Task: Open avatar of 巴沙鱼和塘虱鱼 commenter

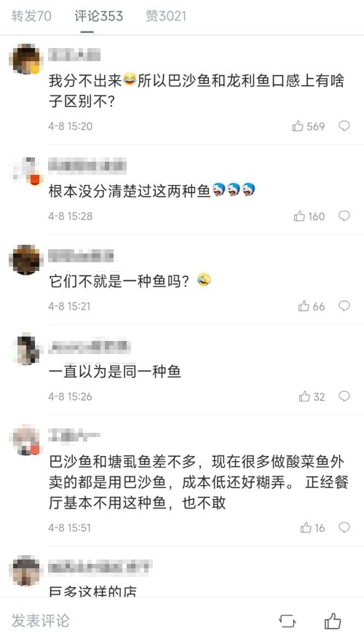Action: tap(26, 441)
